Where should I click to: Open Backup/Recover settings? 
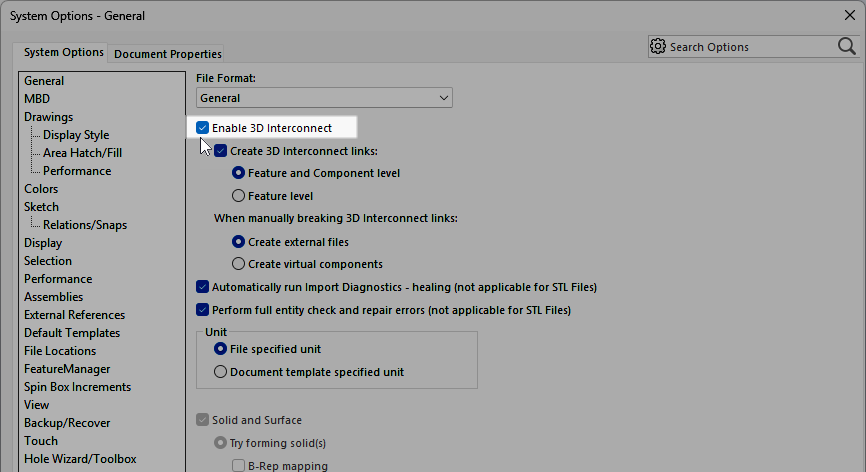coord(67,423)
